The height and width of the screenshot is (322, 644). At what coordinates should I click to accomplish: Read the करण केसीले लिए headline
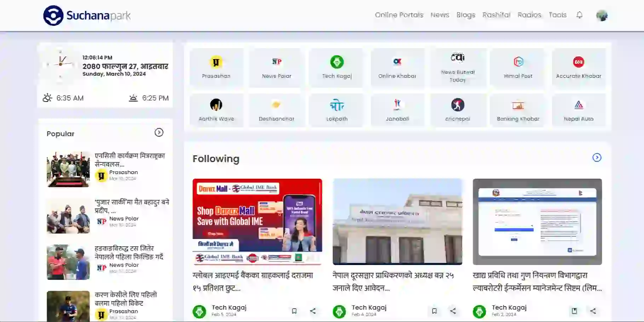126,299
